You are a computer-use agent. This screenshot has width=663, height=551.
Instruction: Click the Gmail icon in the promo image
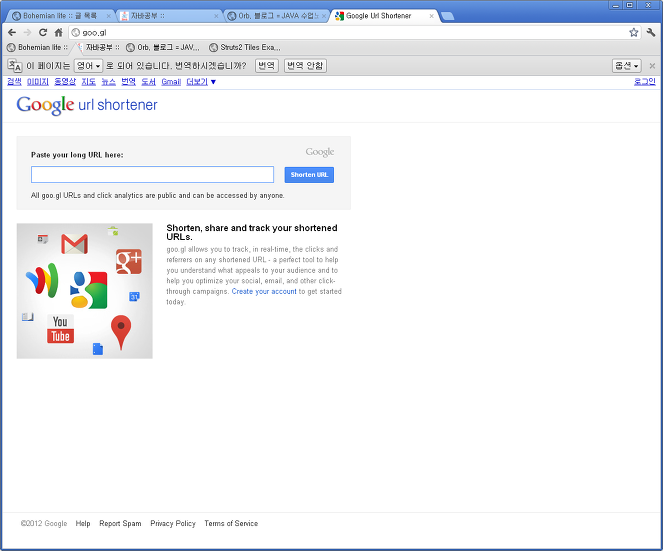click(x=74, y=244)
